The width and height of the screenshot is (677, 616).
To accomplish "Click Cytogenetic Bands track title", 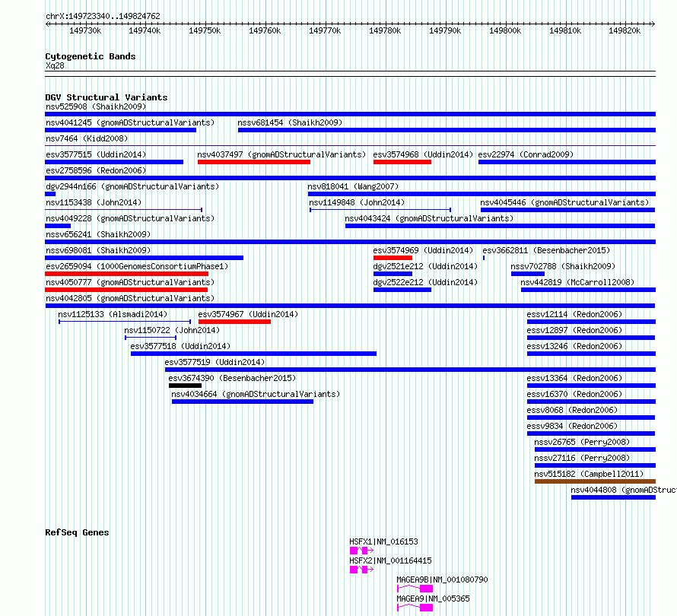I will pyautogui.click(x=91, y=56).
